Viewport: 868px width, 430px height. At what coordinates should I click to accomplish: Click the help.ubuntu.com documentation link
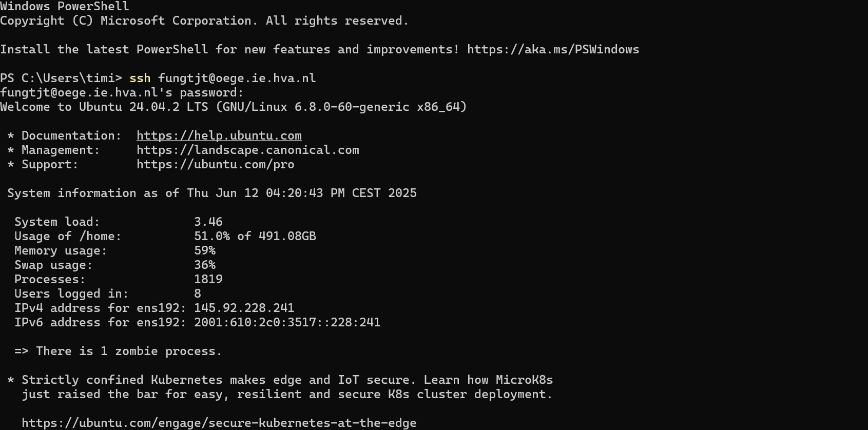pos(219,136)
